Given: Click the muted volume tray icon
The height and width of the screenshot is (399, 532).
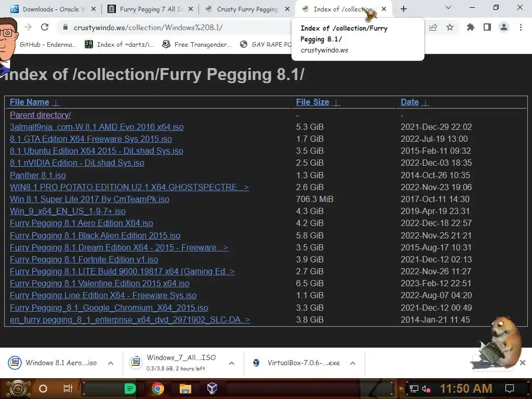Looking at the screenshot, I should click(x=426, y=389).
